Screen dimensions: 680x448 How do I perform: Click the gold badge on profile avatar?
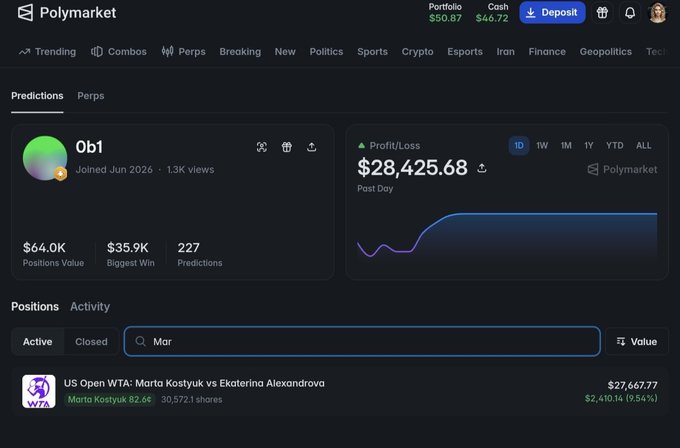coord(60,174)
